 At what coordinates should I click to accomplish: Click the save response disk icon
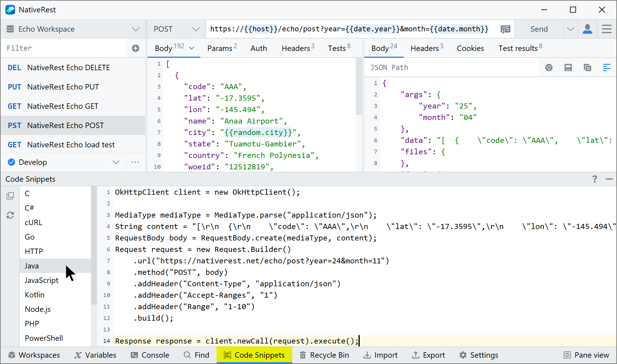coord(568,67)
